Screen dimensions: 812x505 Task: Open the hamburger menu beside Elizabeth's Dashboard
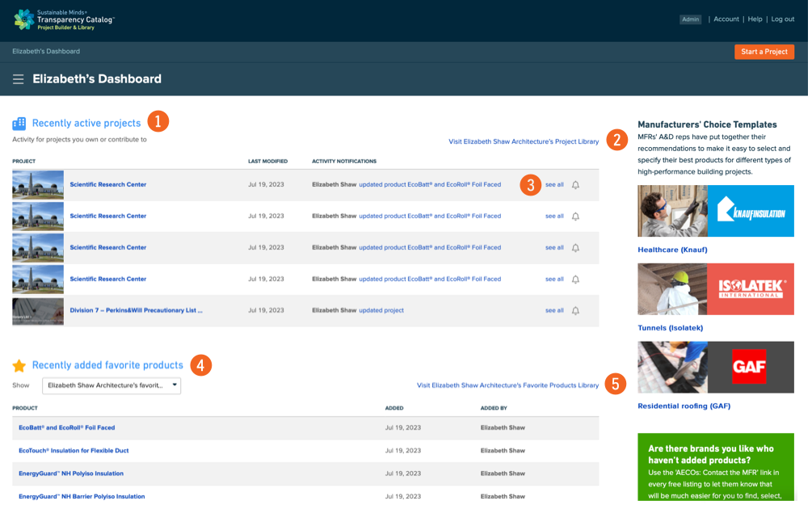click(x=18, y=79)
